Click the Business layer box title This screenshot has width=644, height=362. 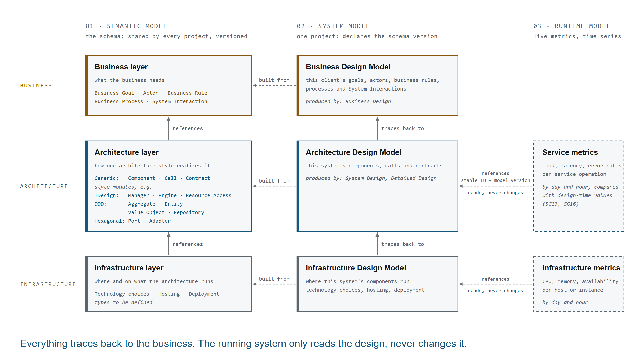(121, 67)
